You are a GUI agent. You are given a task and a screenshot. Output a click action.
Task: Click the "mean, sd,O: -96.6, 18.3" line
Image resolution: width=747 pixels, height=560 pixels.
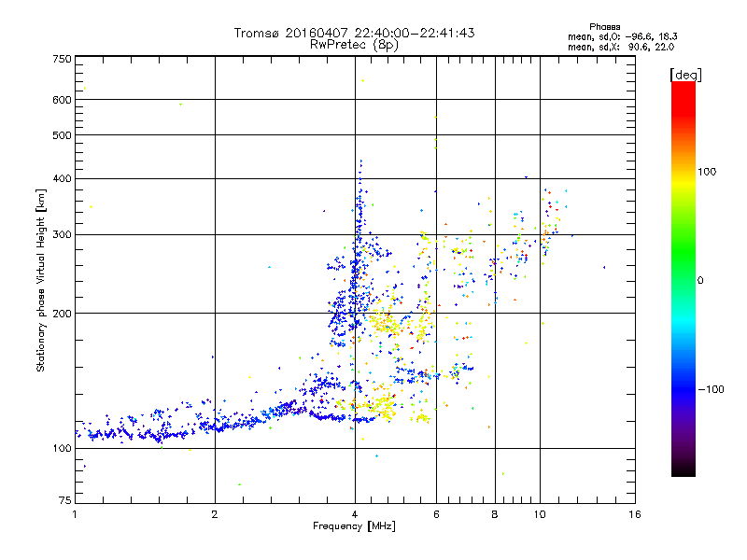pyautogui.click(x=622, y=36)
